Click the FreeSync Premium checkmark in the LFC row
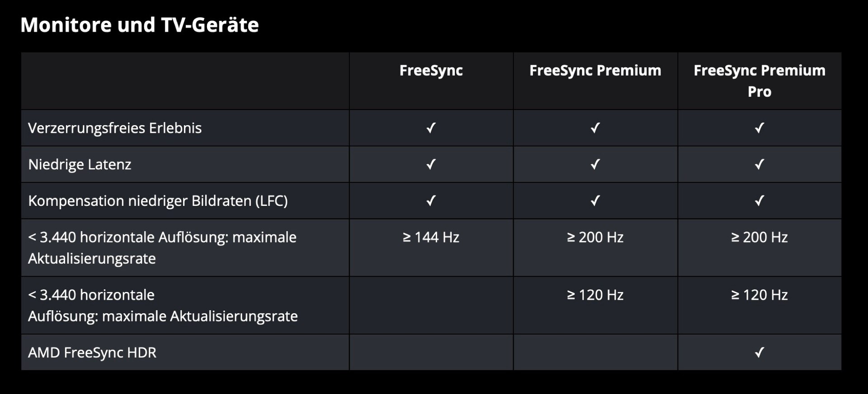The height and width of the screenshot is (394, 868). [595, 200]
